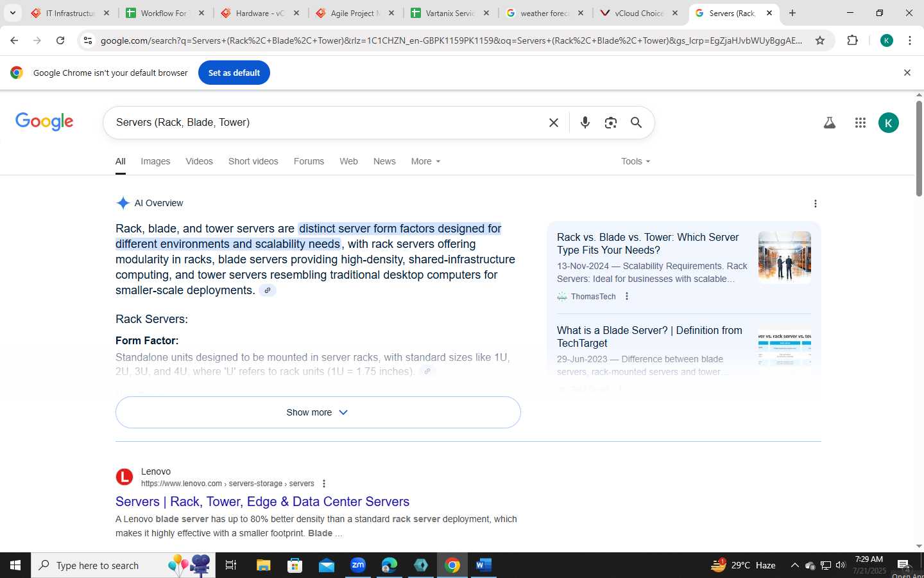Show hidden system tray icons
The image size is (924, 578).
(x=794, y=565)
